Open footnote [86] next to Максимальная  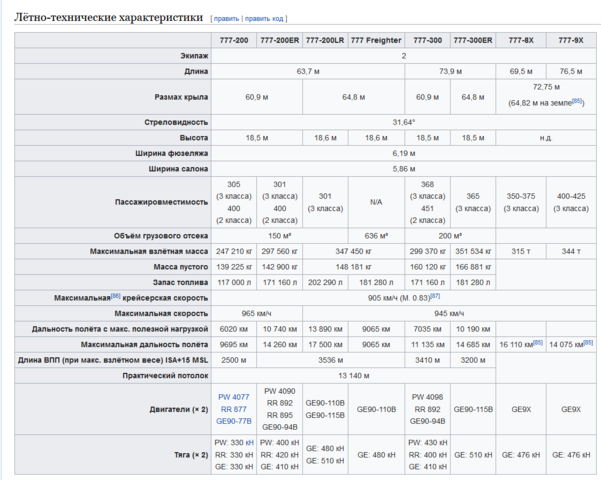tap(116, 296)
